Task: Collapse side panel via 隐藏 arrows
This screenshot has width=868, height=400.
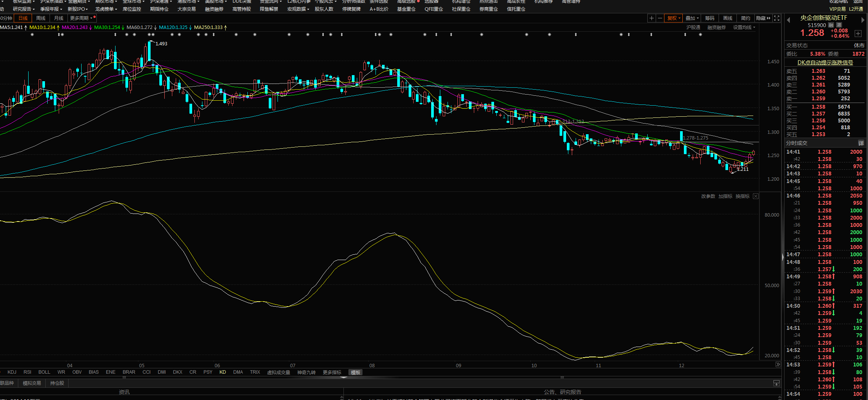Action: click(x=764, y=18)
